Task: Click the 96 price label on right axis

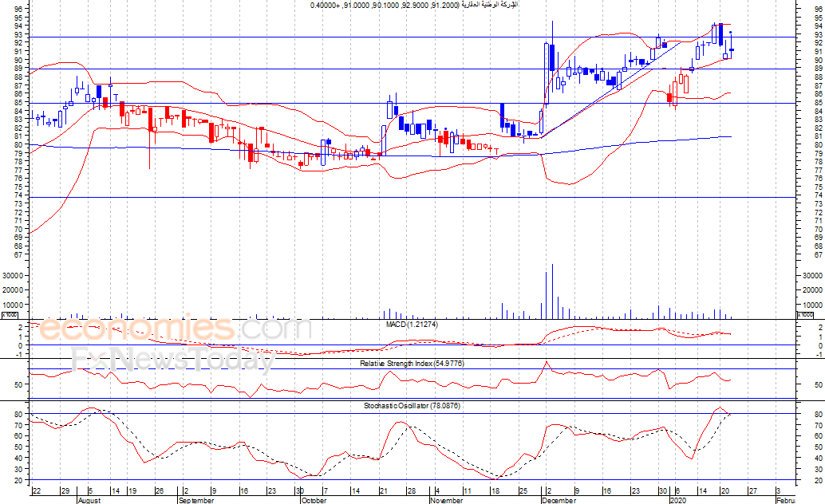Action: coord(818,10)
